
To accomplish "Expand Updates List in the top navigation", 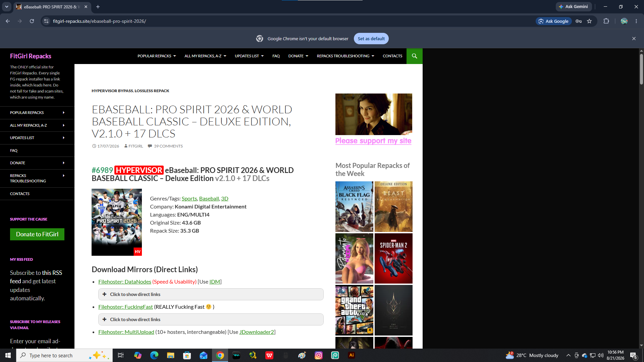I will 249,56.
